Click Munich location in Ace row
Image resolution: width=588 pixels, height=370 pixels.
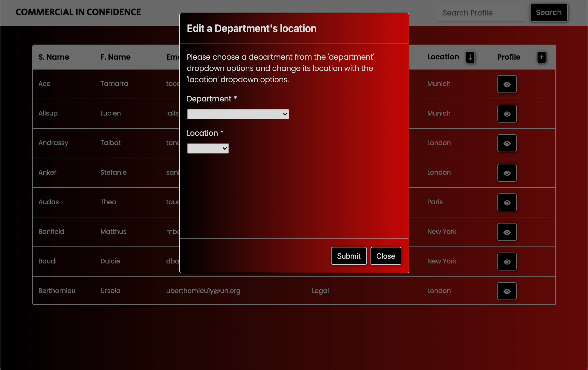point(439,84)
